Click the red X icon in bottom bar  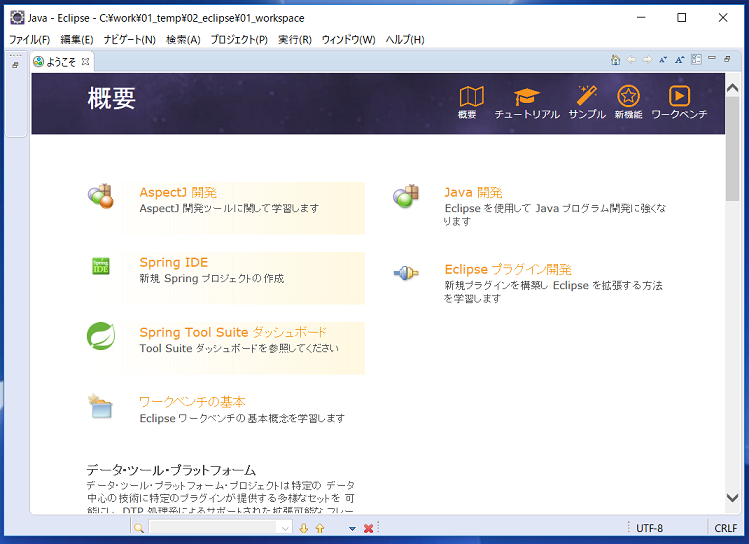(368, 528)
